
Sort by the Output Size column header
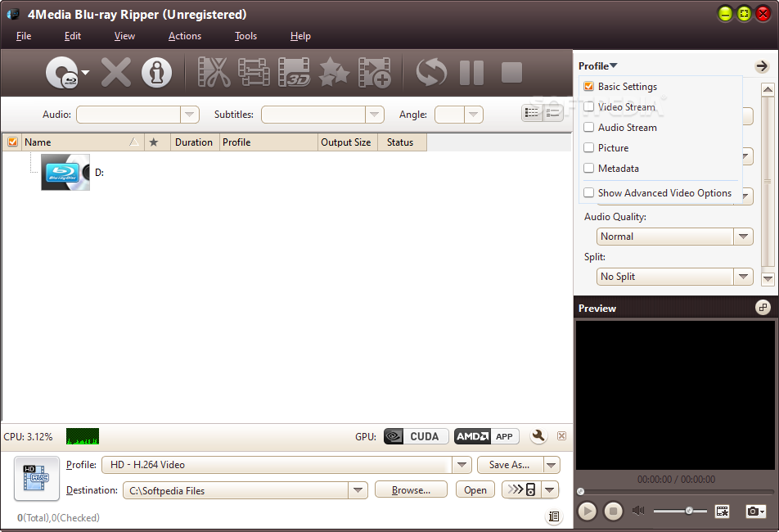coord(347,142)
